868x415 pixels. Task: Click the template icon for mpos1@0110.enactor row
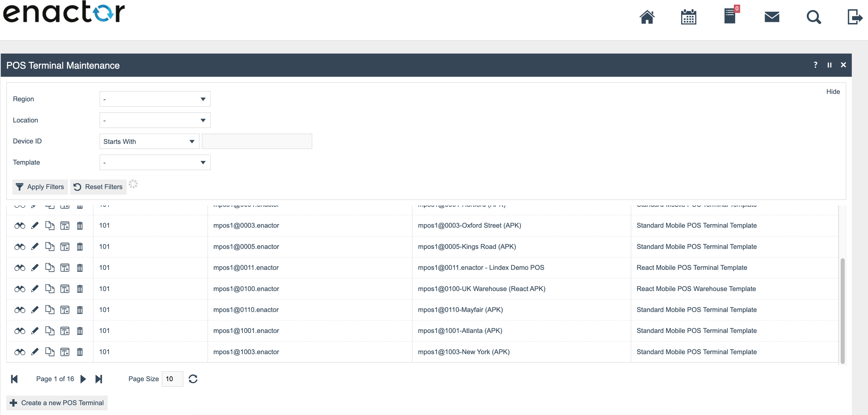tap(65, 310)
